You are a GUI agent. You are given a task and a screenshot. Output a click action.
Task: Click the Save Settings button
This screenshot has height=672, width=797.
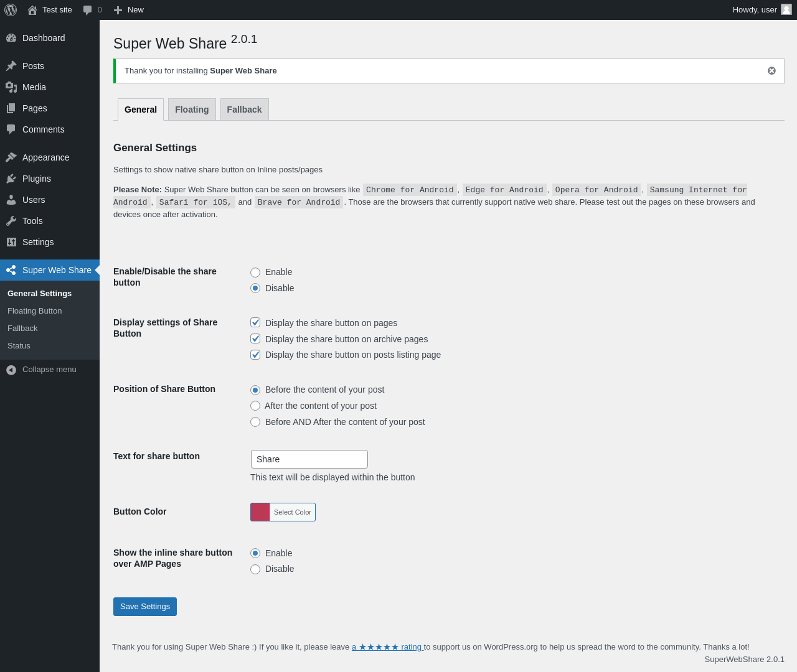(145, 607)
